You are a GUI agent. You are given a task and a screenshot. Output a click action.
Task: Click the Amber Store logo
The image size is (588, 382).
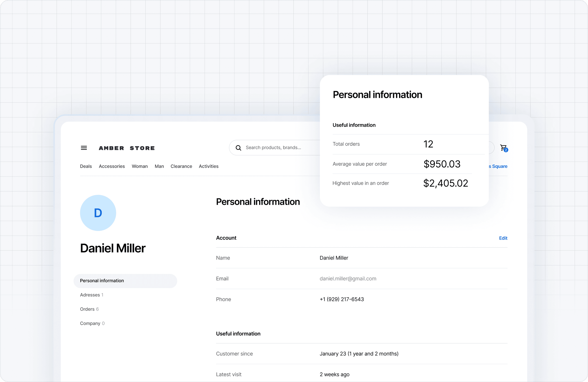127,148
